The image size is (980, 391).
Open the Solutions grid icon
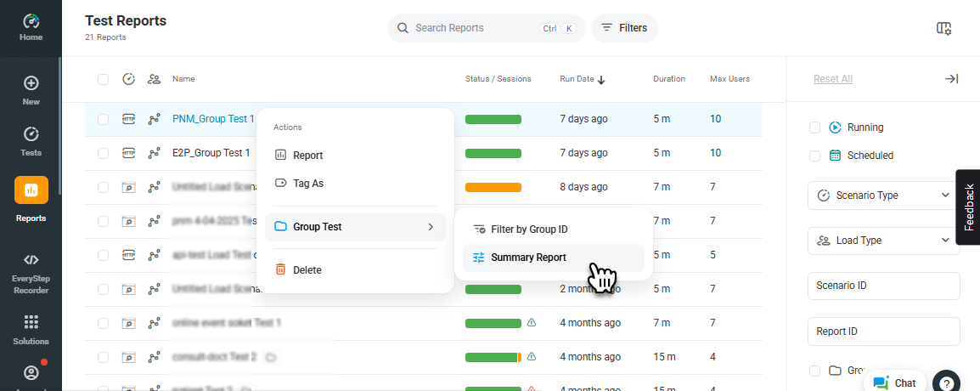pos(31,328)
